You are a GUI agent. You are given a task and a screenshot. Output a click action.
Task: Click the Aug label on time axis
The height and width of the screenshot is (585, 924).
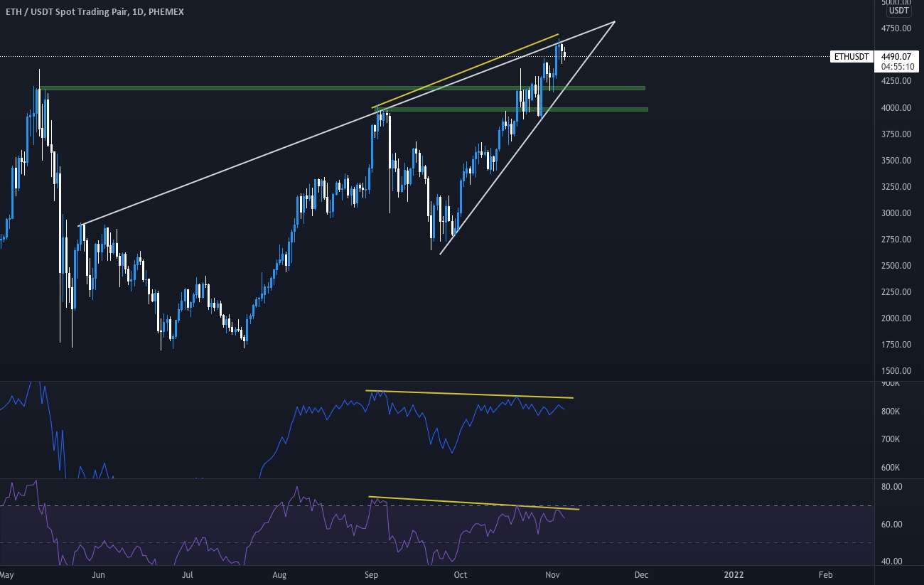pyautogui.click(x=280, y=574)
